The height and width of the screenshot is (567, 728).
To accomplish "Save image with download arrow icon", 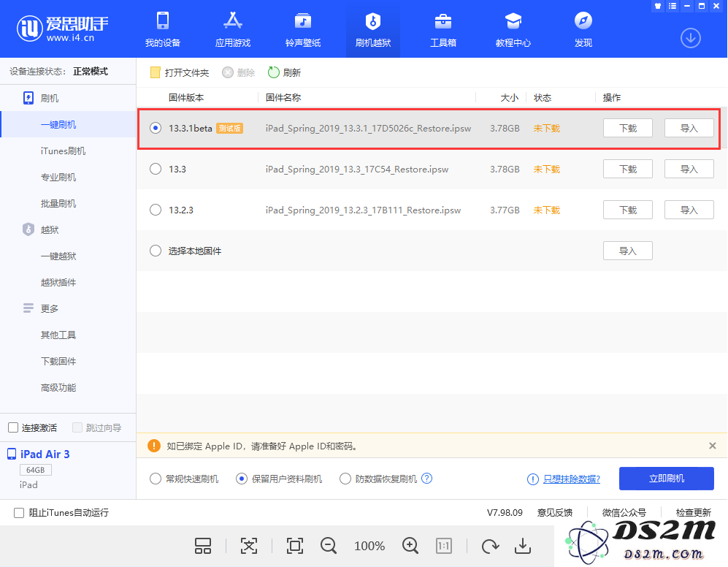I will pos(523,546).
